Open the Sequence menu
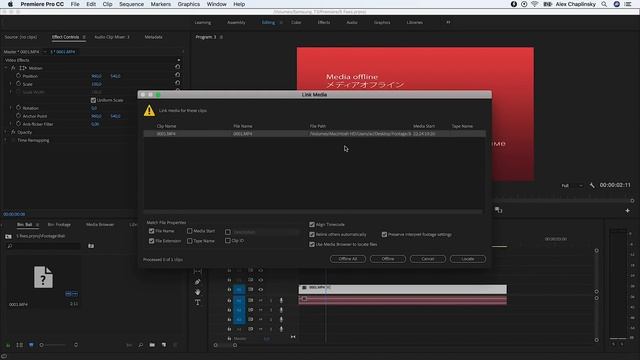 tap(131, 4)
